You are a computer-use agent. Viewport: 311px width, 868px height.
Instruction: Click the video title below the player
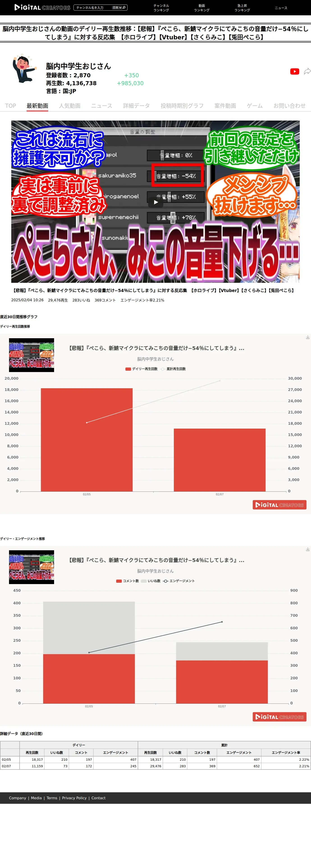coord(153,290)
